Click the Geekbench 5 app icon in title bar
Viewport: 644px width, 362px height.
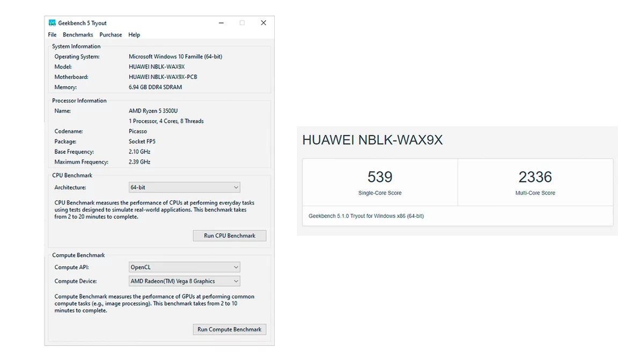coord(52,23)
